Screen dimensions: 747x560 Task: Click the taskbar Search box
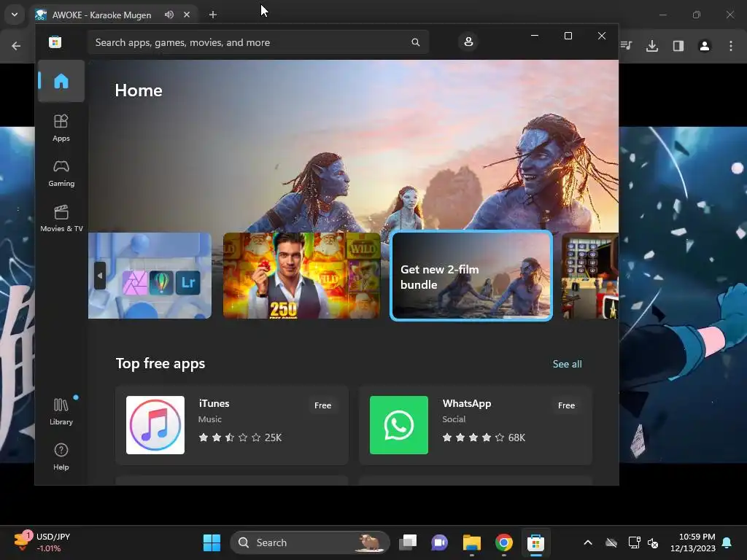pyautogui.click(x=310, y=542)
